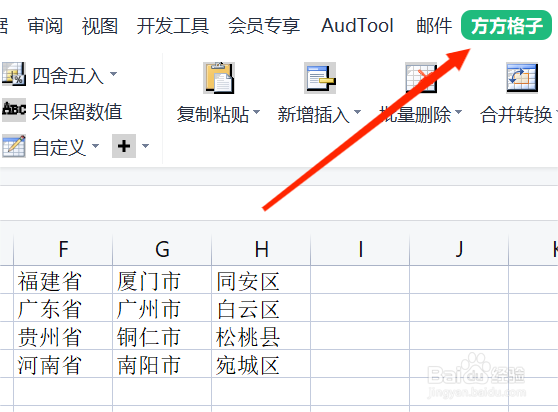558x412 pixels.
Task: Select cell containing 福建省
Action: click(x=63, y=280)
